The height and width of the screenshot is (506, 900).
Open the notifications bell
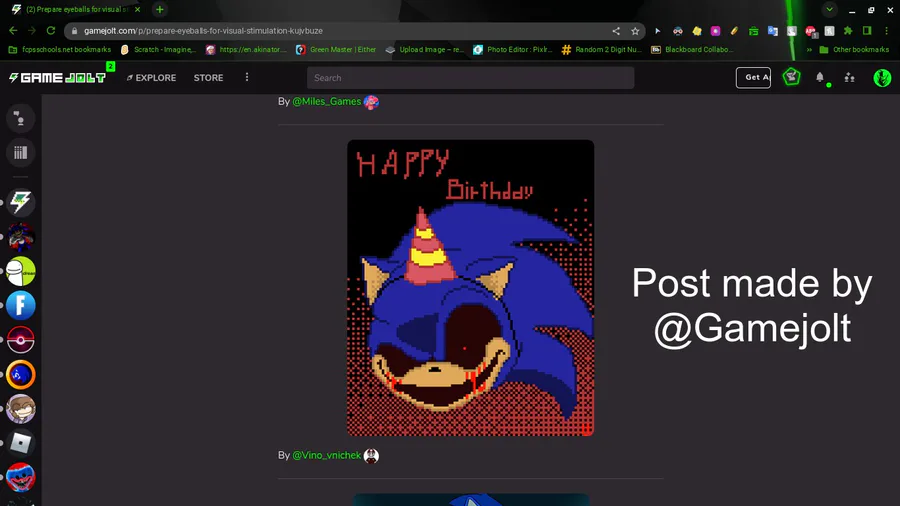[820, 77]
